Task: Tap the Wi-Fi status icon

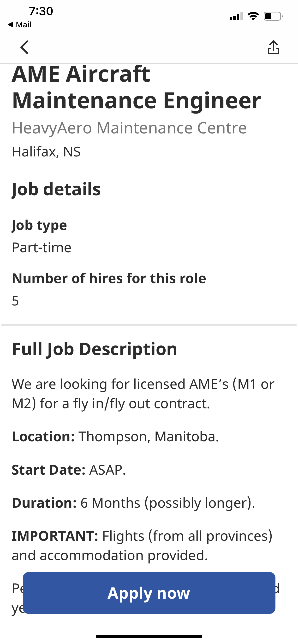Action: click(x=253, y=16)
